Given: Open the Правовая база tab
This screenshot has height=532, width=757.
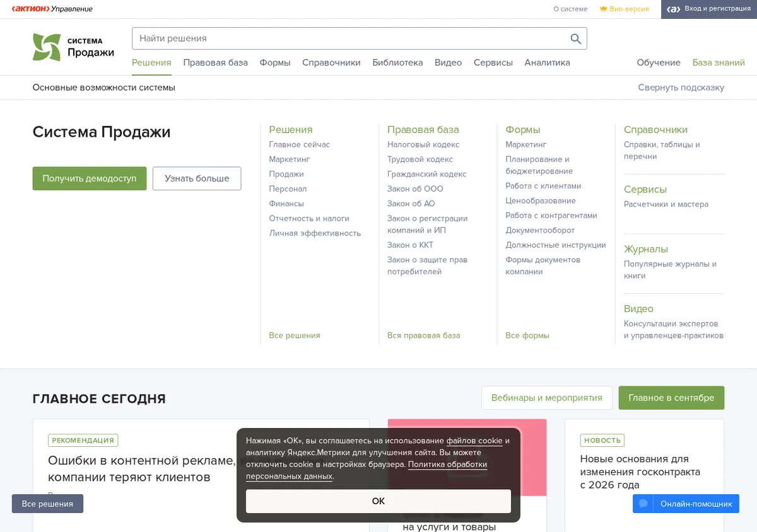Looking at the screenshot, I should pyautogui.click(x=215, y=62).
